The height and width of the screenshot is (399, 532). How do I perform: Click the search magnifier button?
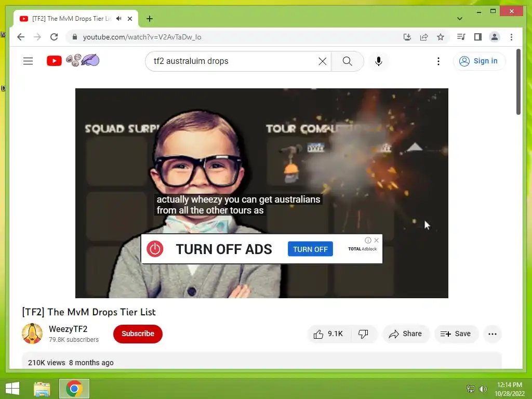(347, 61)
